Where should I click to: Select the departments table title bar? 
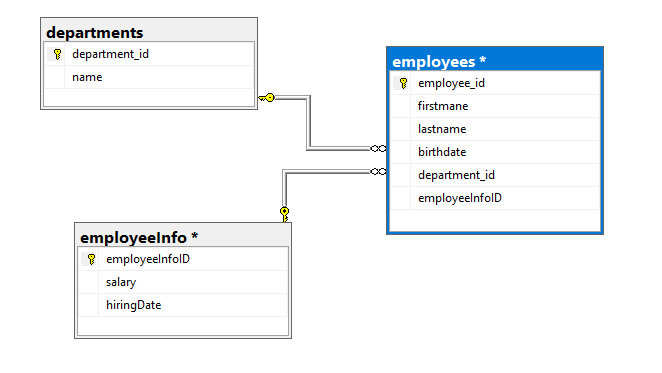[149, 32]
